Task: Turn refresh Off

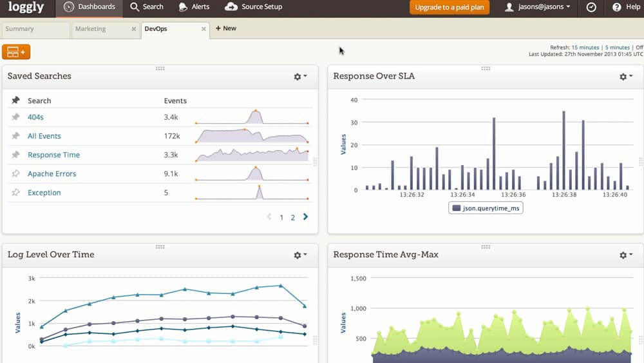Action: (639, 48)
